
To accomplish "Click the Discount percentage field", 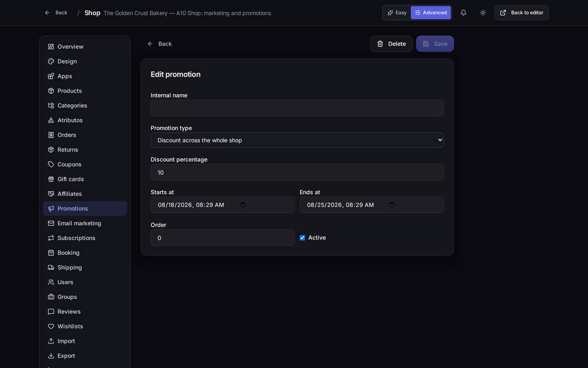I will [x=297, y=172].
